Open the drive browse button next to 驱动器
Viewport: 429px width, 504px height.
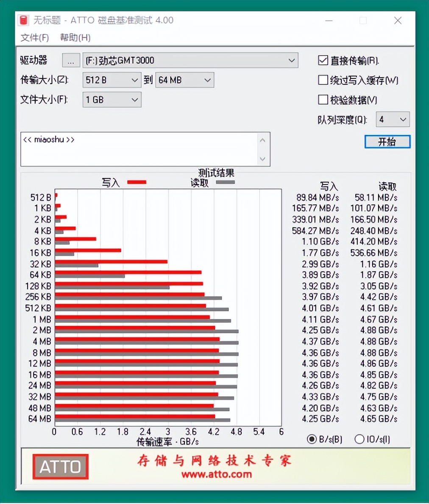tap(70, 60)
